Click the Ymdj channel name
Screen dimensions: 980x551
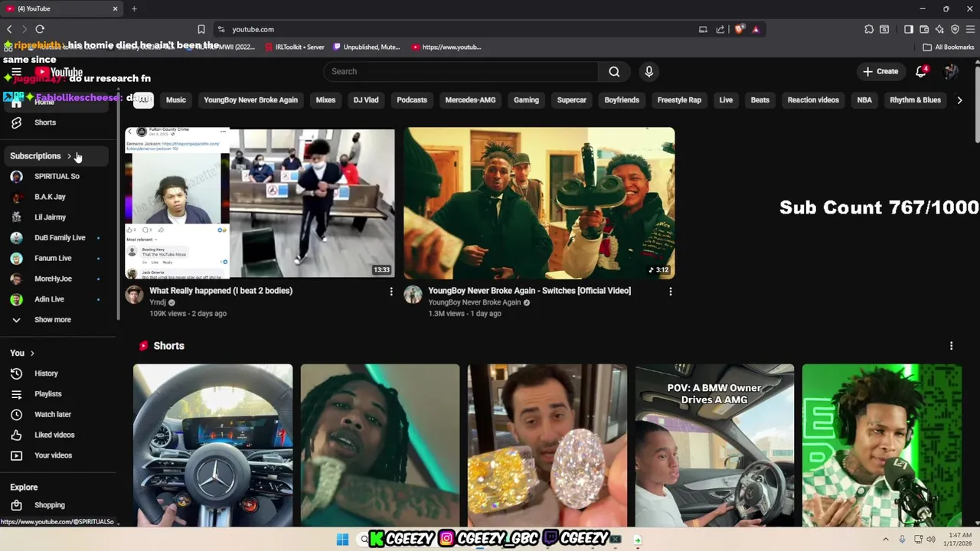(158, 302)
